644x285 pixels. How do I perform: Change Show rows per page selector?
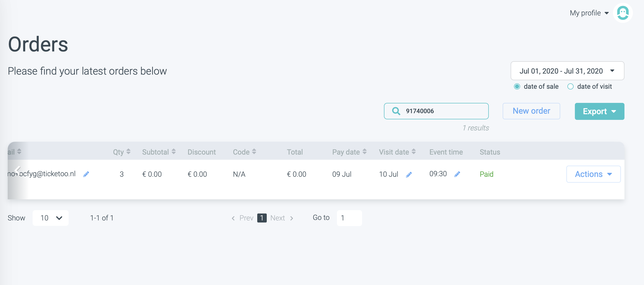point(51,218)
